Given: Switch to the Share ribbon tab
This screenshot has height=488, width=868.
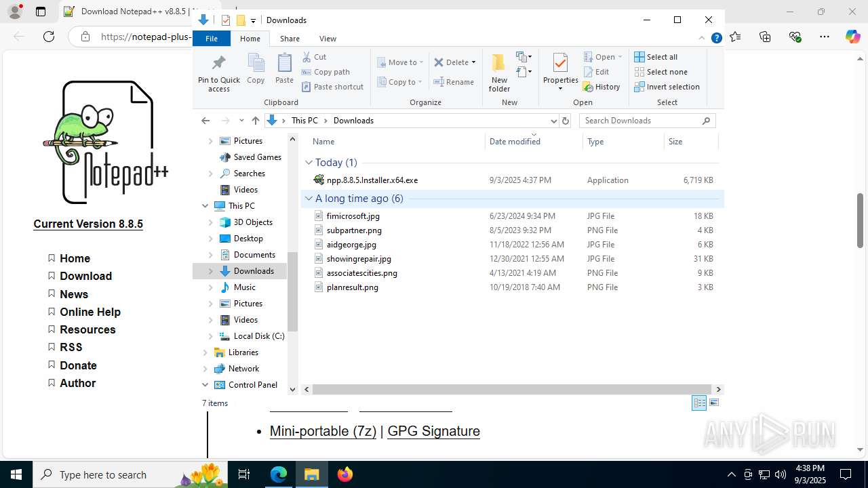Looking at the screenshot, I should pos(290,39).
